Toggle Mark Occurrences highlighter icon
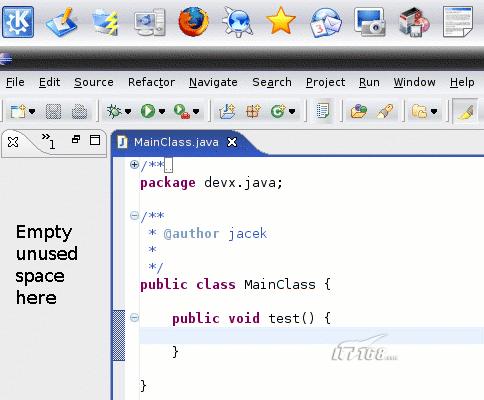This screenshot has height=400, width=484. (465, 111)
